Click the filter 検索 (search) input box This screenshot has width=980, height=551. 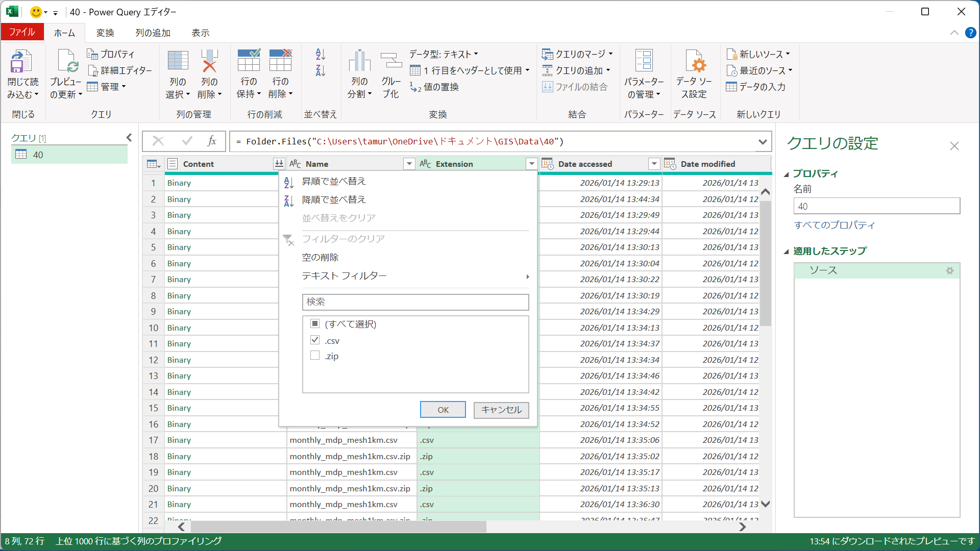pos(415,302)
